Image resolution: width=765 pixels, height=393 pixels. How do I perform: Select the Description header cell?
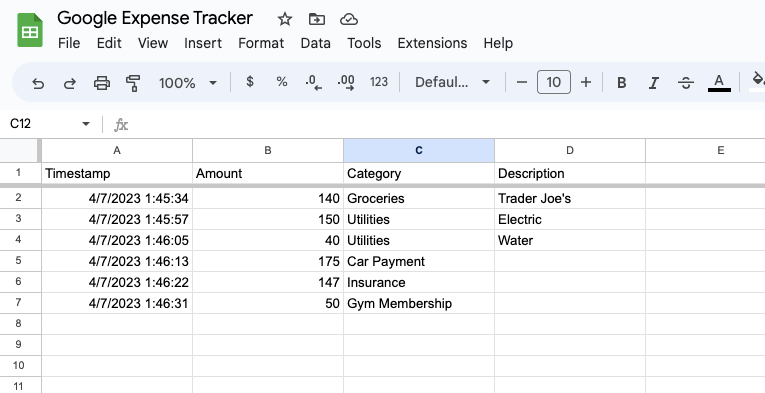pyautogui.click(x=570, y=174)
